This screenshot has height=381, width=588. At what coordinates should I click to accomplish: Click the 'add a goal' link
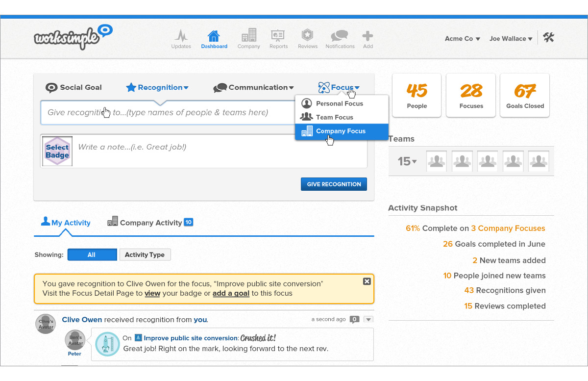point(231,293)
